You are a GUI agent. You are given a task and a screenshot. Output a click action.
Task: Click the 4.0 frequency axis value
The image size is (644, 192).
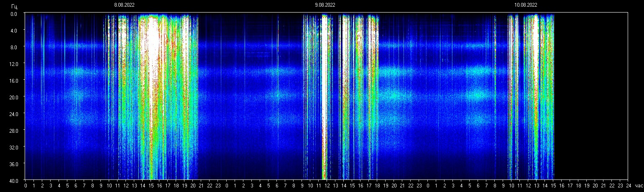point(13,30)
